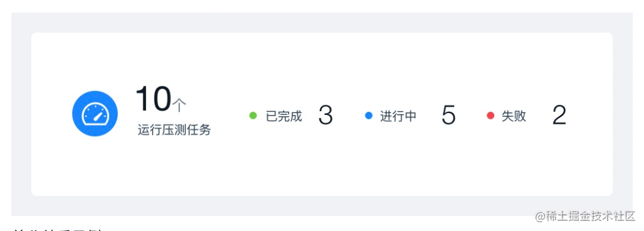The image size is (644, 231).
Task: Select the 已完成 status label
Action: coord(284,116)
